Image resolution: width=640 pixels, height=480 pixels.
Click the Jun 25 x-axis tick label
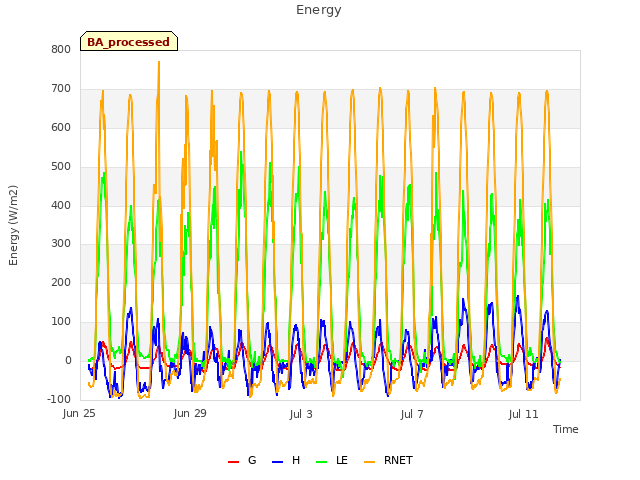pos(79,413)
